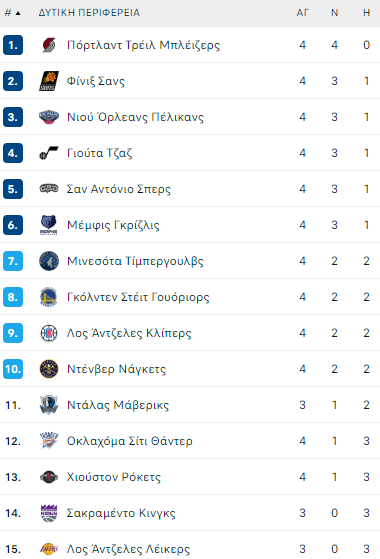Sort standings by the ΑΓ column

(x=302, y=13)
